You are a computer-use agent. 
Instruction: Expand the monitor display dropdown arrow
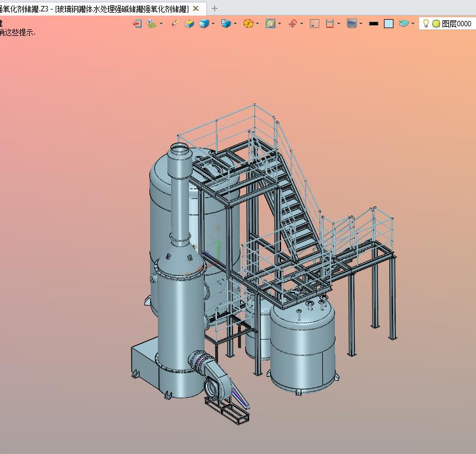361,24
